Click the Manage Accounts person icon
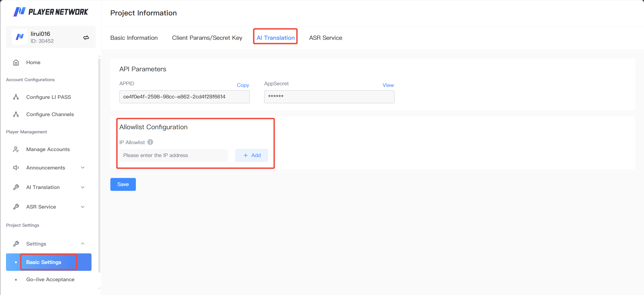644x295 pixels. (16, 149)
